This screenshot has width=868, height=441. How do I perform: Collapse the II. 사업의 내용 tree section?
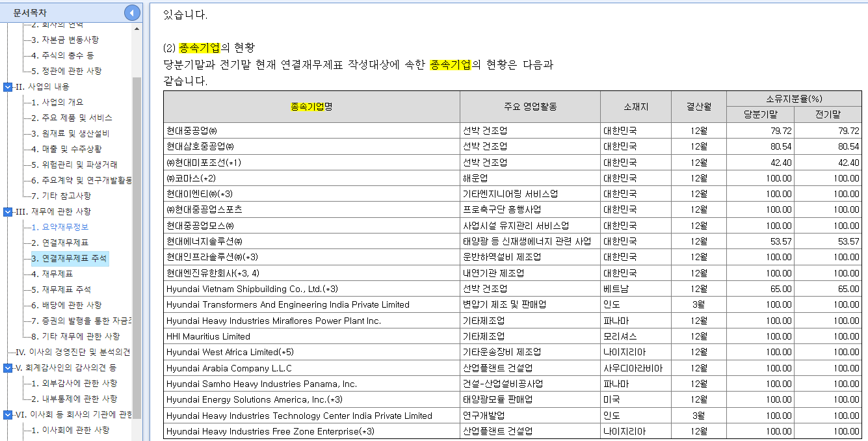click(8, 87)
